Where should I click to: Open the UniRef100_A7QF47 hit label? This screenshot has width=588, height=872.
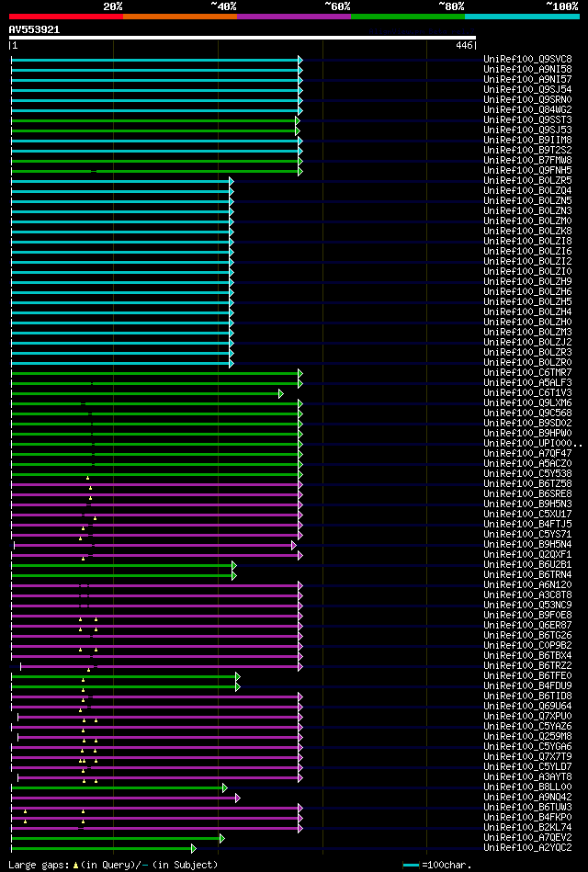(x=528, y=453)
